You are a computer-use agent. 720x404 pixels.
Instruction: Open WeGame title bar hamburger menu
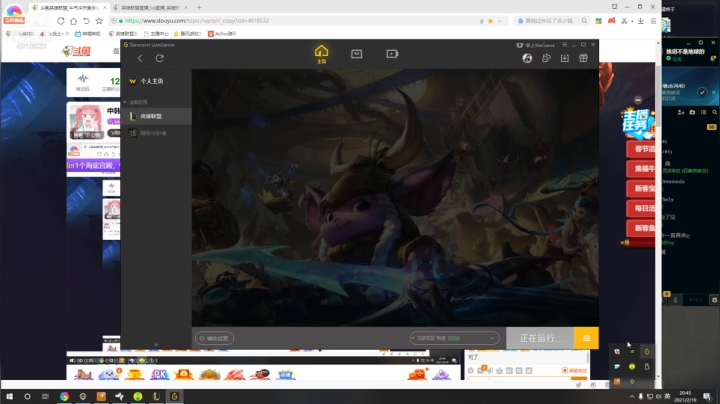565,45
